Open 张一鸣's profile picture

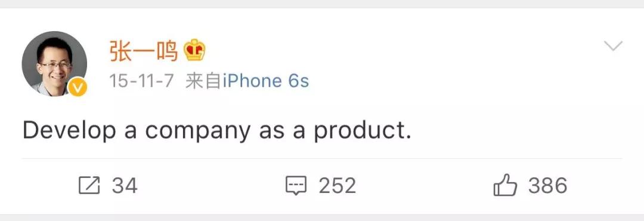click(x=54, y=64)
